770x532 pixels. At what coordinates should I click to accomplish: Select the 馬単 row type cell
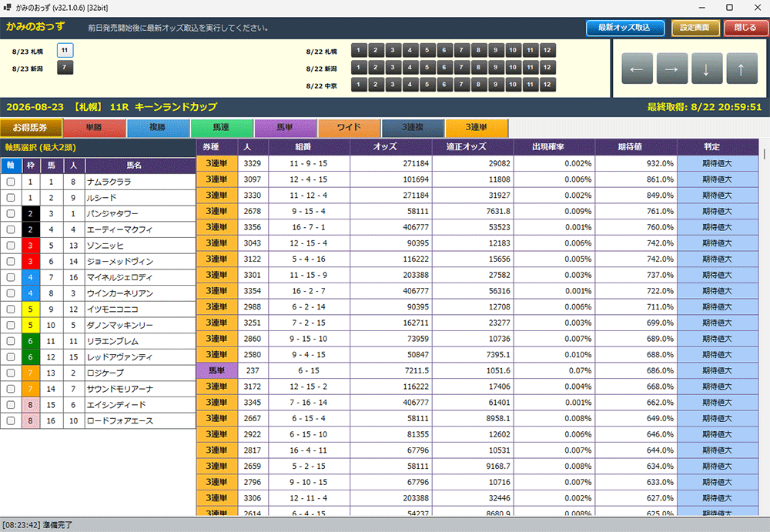(x=216, y=371)
